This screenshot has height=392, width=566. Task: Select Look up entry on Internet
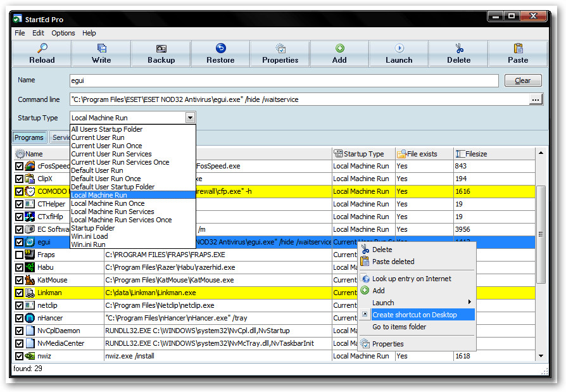tap(417, 279)
